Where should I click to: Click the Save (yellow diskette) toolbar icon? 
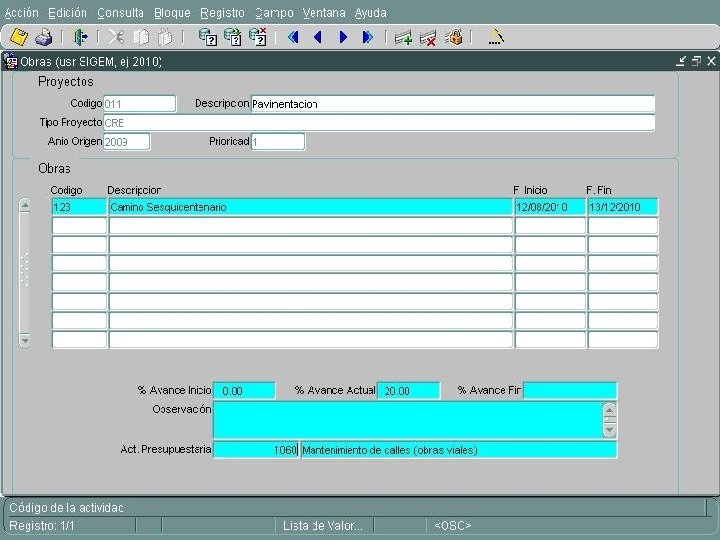point(19,37)
